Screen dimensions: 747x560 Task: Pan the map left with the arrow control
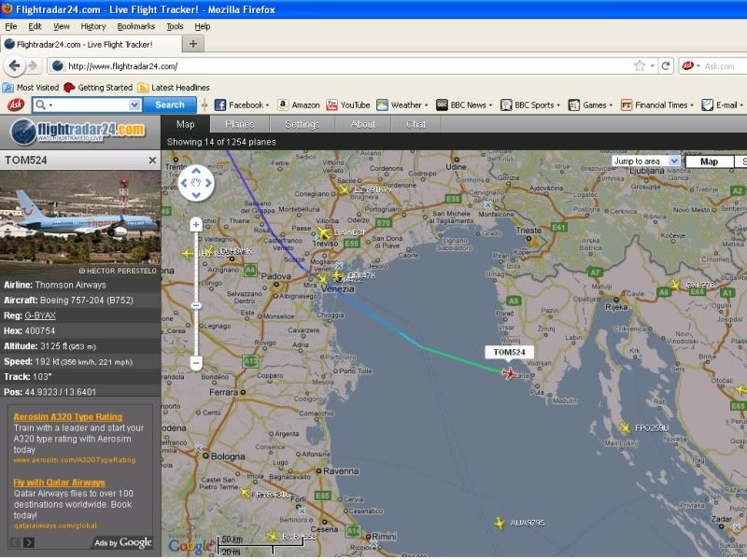(184, 183)
